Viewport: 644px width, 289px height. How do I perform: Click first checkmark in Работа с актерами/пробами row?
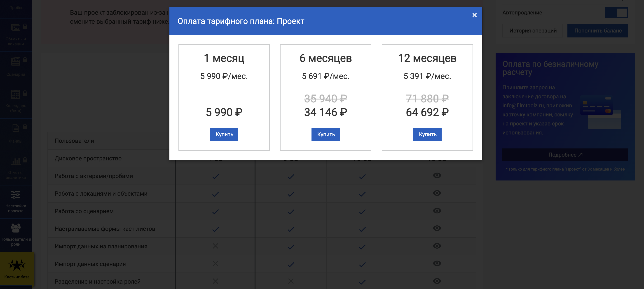click(x=215, y=177)
